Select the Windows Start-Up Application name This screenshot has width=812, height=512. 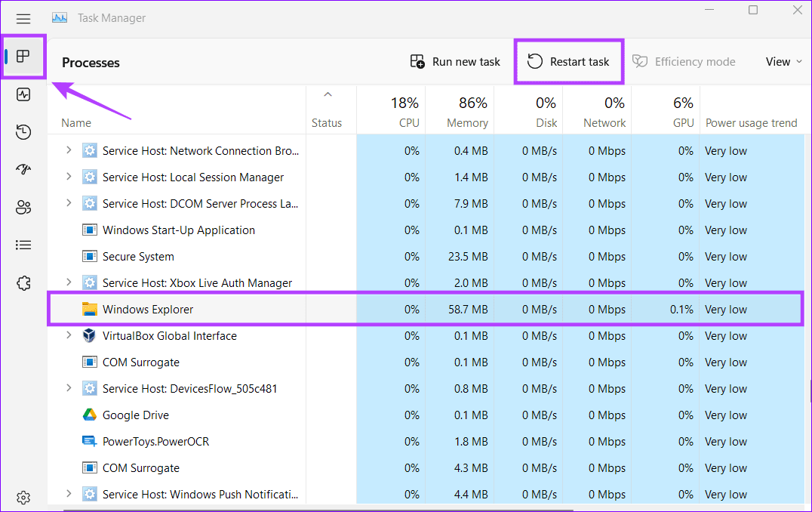pyautogui.click(x=179, y=230)
